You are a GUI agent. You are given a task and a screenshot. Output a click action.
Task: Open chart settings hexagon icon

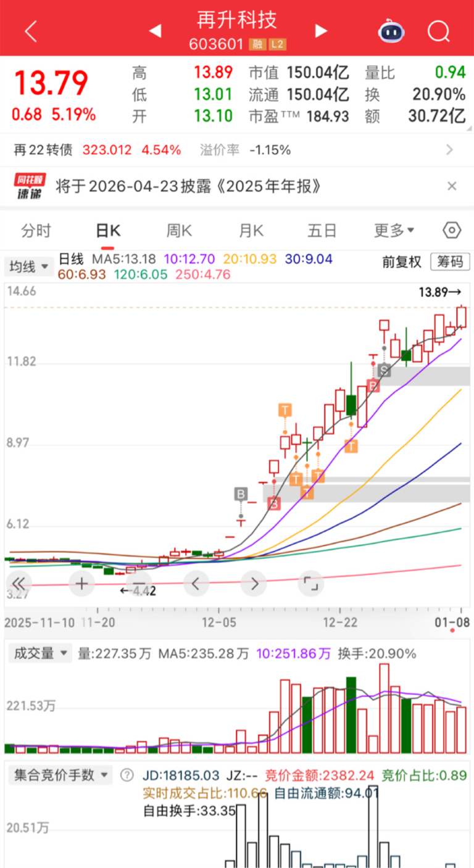(452, 231)
